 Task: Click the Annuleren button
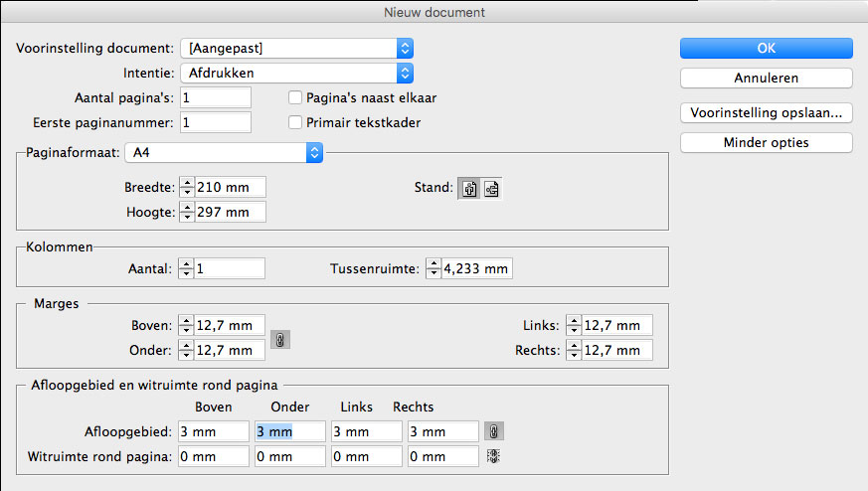click(x=767, y=79)
